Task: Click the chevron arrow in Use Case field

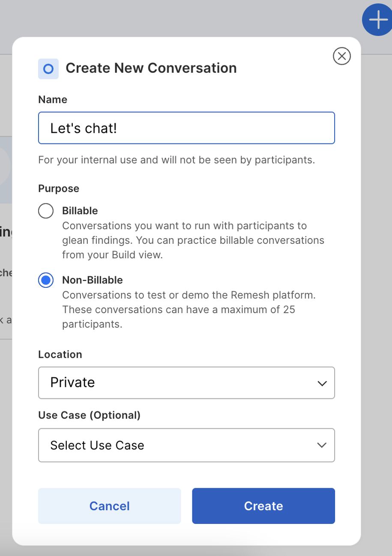Action: (x=322, y=445)
